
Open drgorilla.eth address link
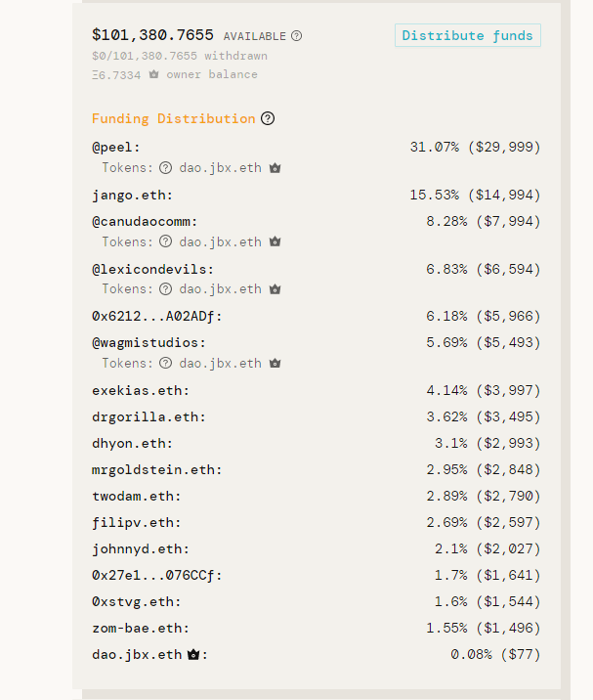145,416
